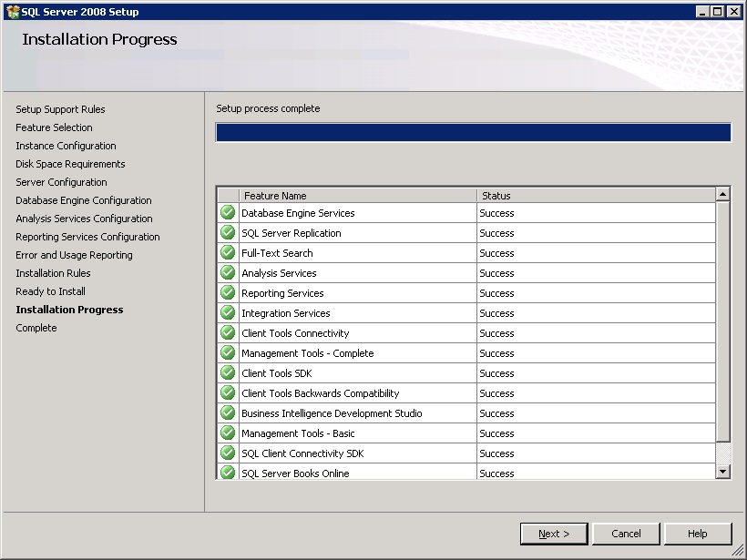Click the Reporting Services feature name in table

click(282, 293)
